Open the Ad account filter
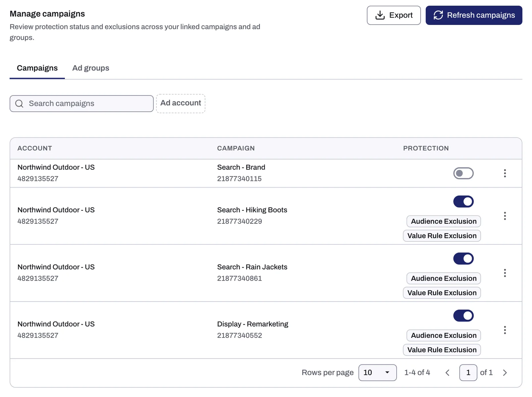532x397 pixels. click(x=181, y=103)
